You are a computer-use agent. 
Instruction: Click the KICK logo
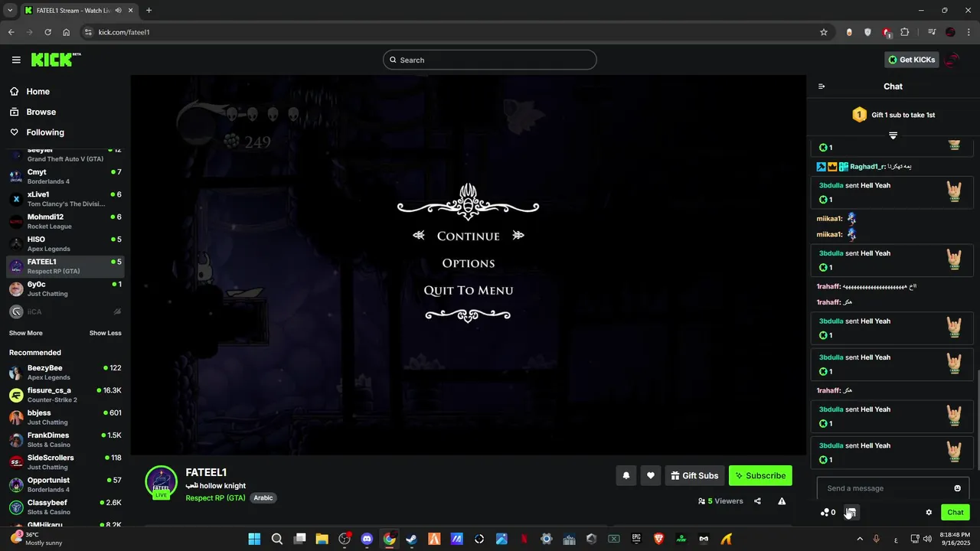[x=56, y=60]
